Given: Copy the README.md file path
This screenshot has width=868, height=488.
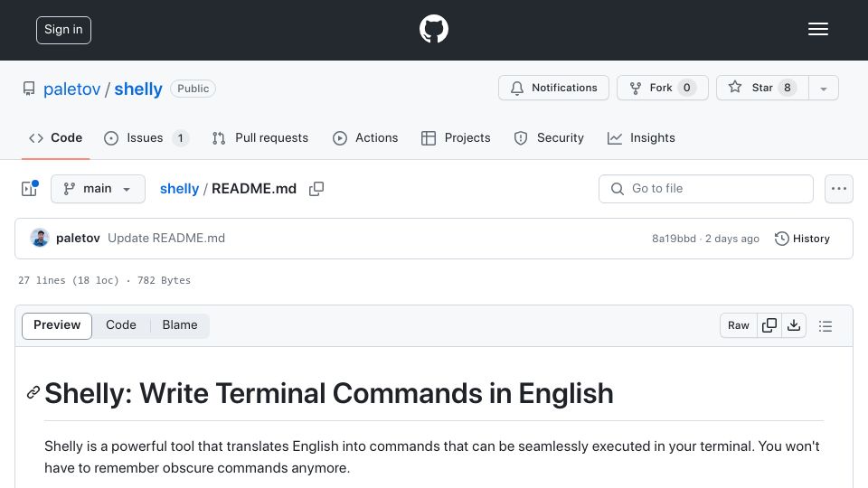Looking at the screenshot, I should click(x=316, y=189).
